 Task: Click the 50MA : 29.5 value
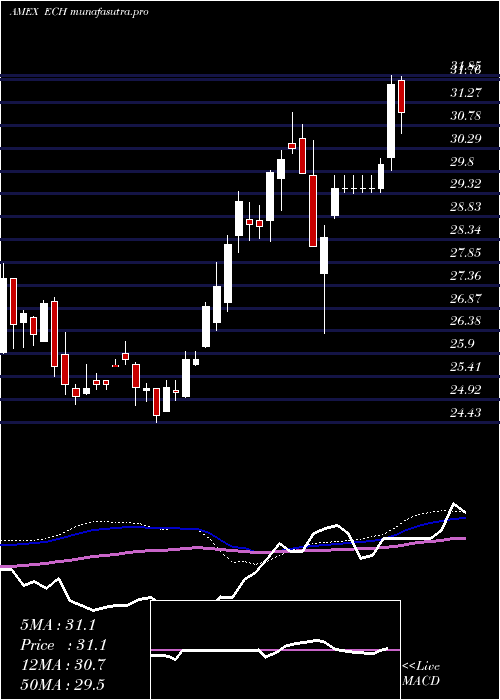tap(62, 685)
